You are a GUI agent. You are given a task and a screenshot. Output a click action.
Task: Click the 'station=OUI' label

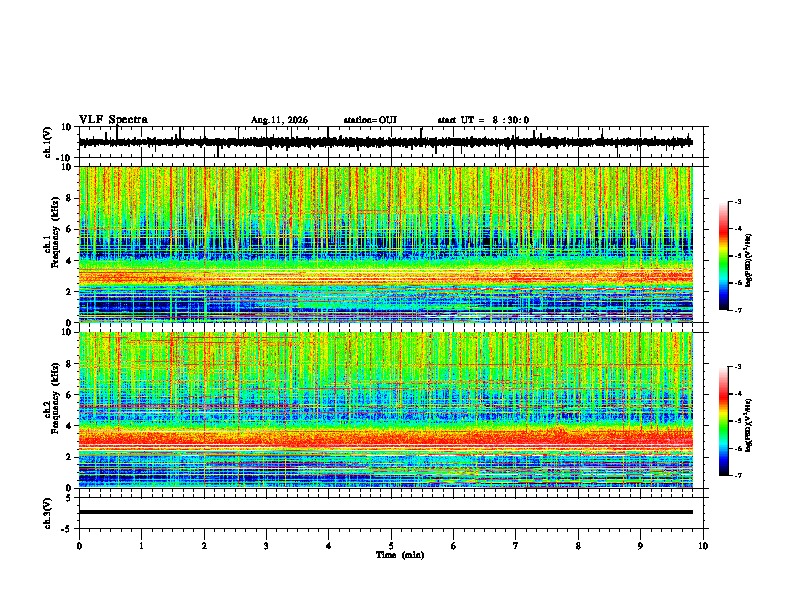(x=370, y=120)
